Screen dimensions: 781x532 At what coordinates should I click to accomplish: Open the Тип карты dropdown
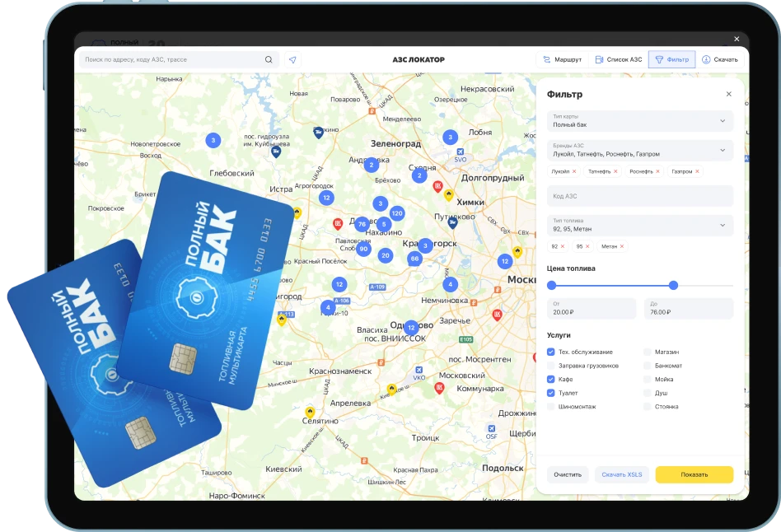[640, 121]
